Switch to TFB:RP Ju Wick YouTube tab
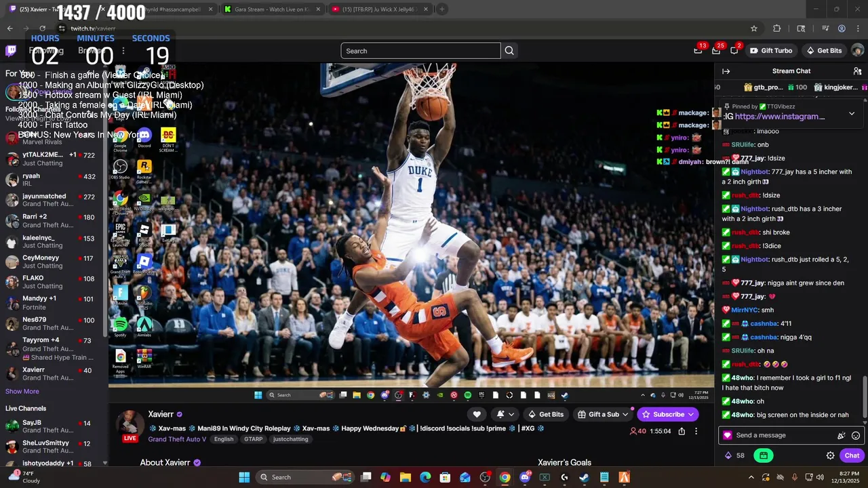Viewport: 868px width, 488px height. (379, 9)
